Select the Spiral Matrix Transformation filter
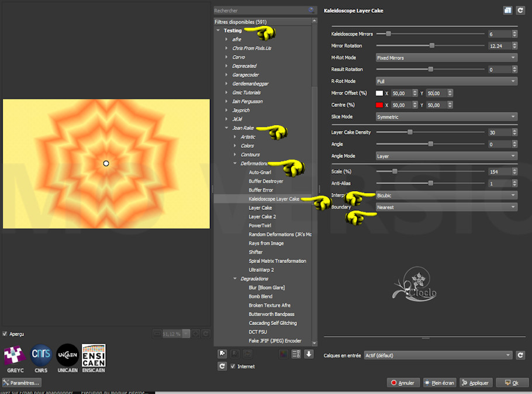The height and width of the screenshot is (394, 532). pos(277,261)
